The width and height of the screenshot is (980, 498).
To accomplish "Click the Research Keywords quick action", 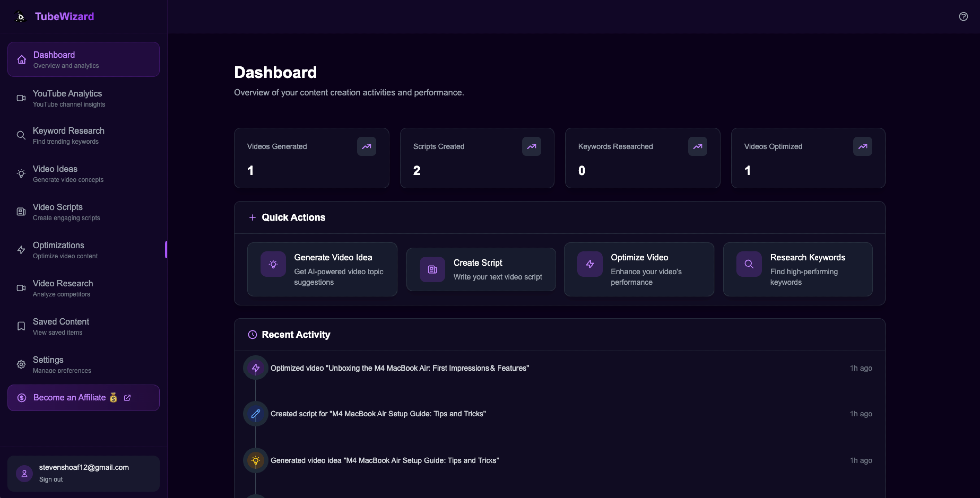I will (x=798, y=269).
